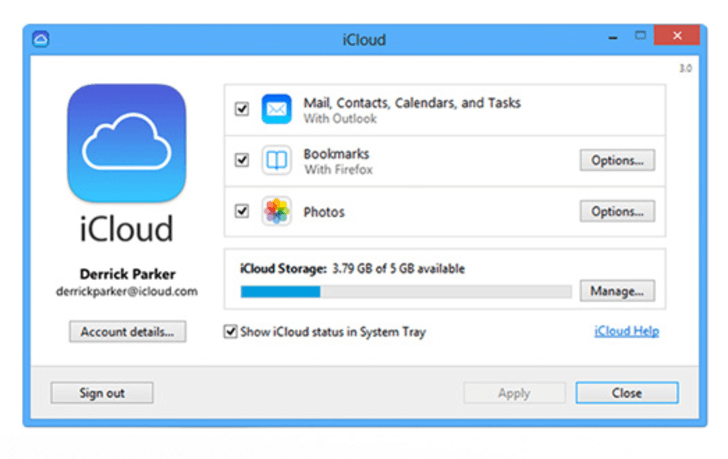
Task: Click the Apply button
Action: 514,393
